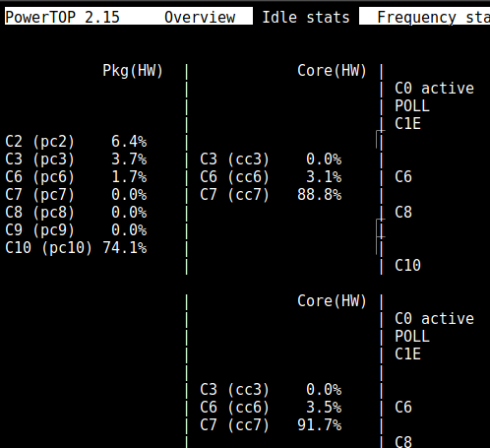Click the first POLL label
The image size is (490, 448).
[412, 106]
